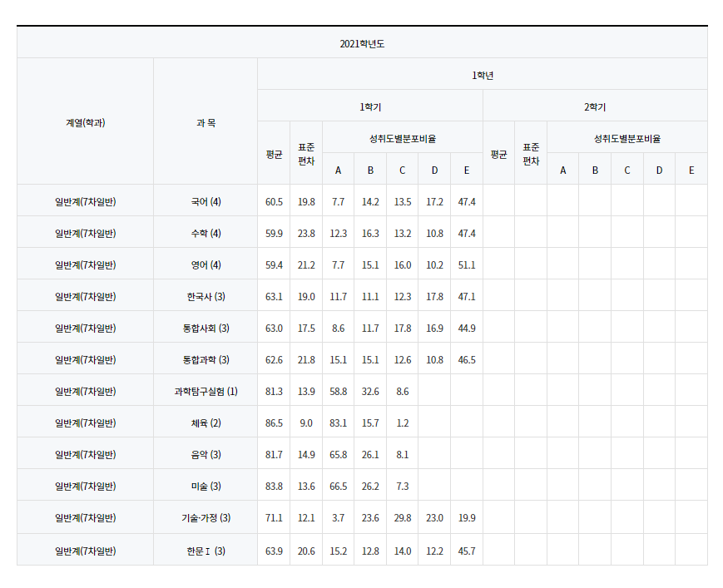Click 기술·가정 D-grade ratio 23.0
The width and height of the screenshot is (723, 588).
point(434,517)
